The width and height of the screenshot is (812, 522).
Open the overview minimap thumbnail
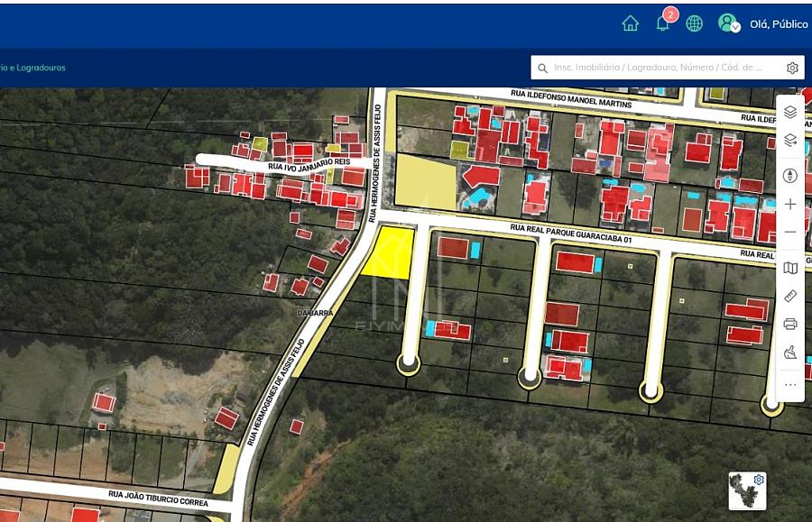pyautogui.click(x=747, y=490)
